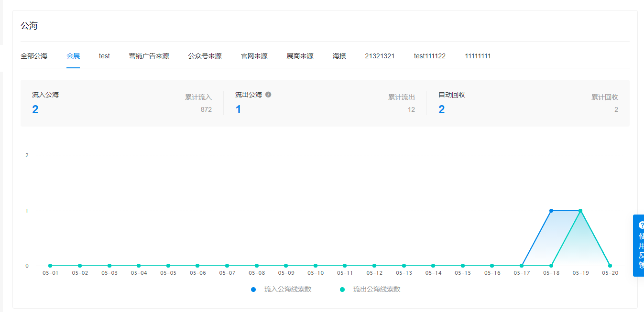This screenshot has height=312, width=644.
Task: Switch to the 全部公海 tab
Action: pos(34,56)
